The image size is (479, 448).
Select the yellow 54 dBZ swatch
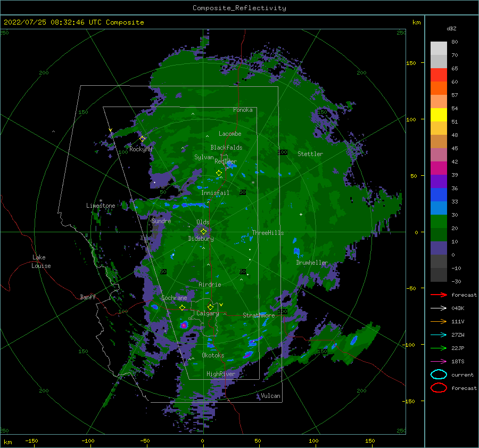pyautogui.click(x=439, y=115)
